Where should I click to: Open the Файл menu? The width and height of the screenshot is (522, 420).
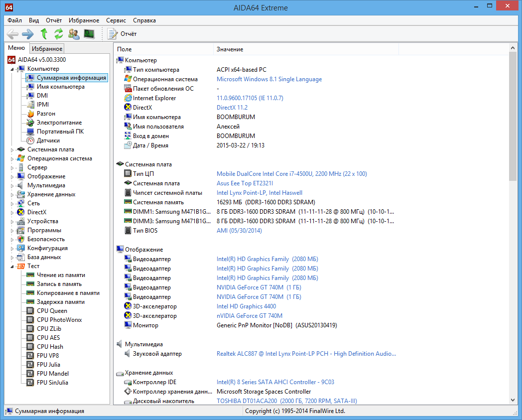(x=14, y=20)
